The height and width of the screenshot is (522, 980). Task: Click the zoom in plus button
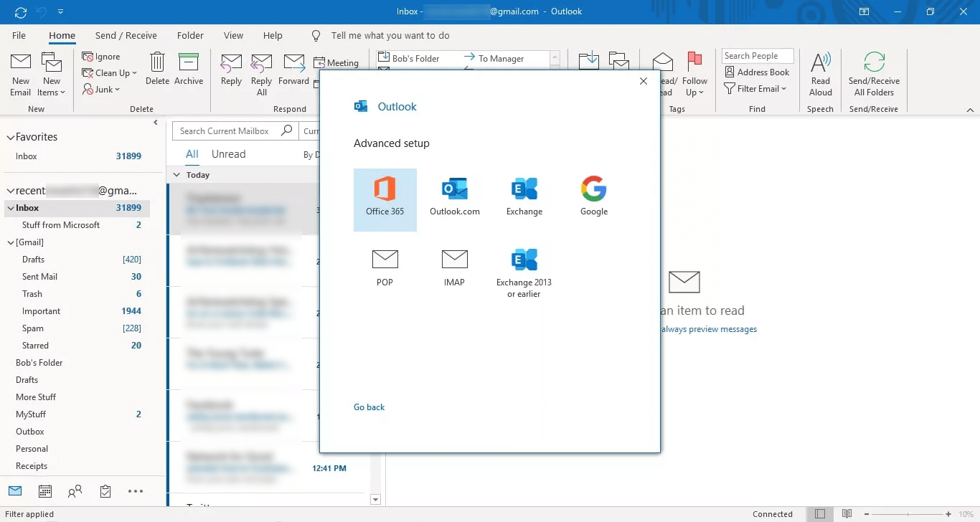[949, 514]
